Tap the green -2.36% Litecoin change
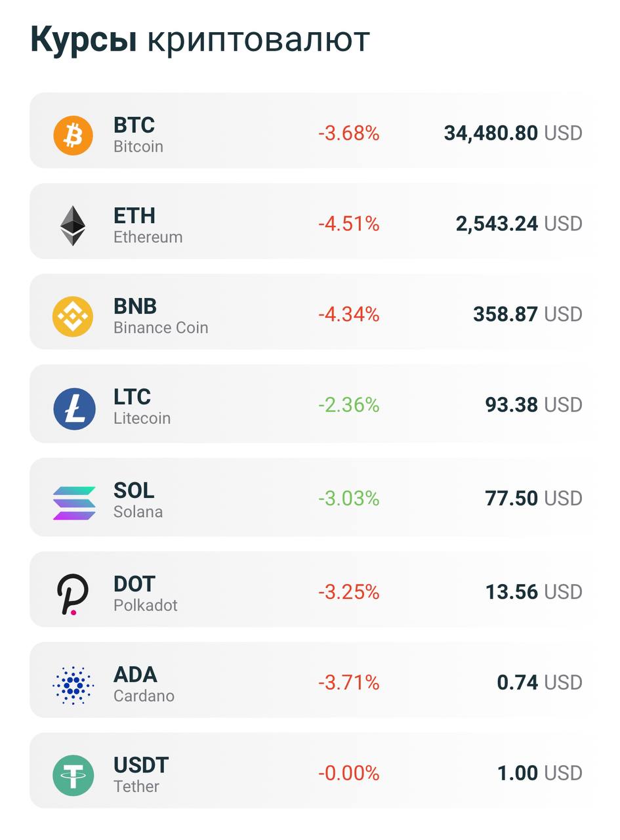 [x=348, y=405]
